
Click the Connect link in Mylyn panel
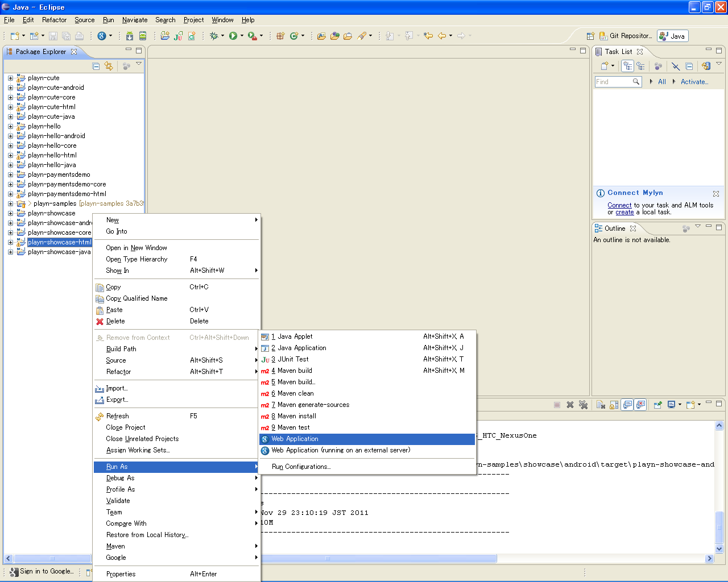[619, 205]
